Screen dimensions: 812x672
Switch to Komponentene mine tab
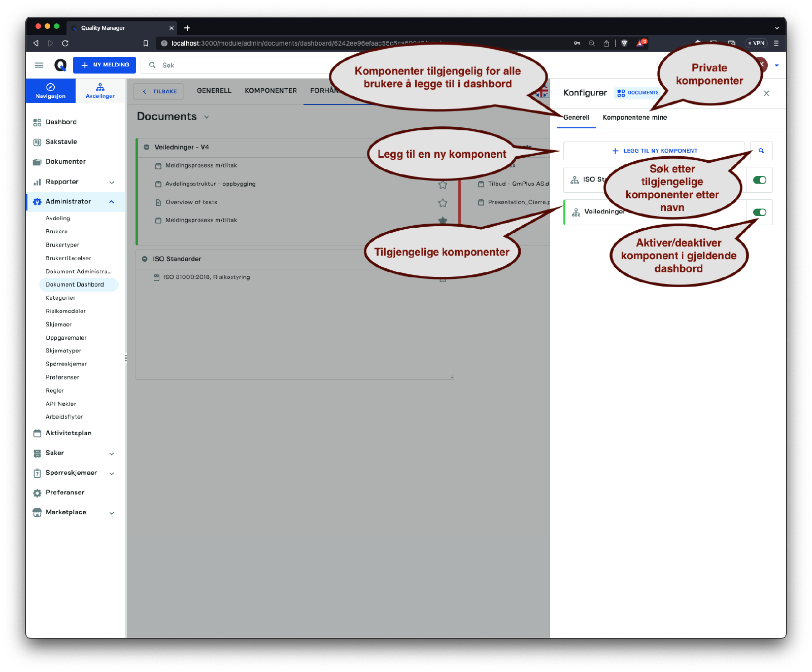click(634, 118)
